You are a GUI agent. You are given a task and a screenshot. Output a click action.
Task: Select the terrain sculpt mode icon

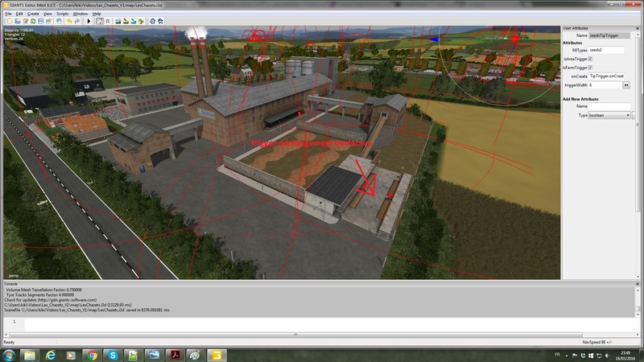coord(118,21)
